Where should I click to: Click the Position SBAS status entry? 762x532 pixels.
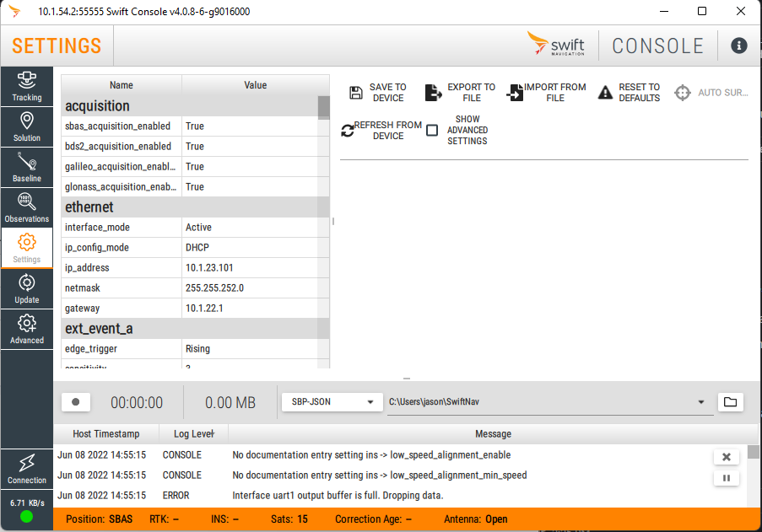[99, 519]
